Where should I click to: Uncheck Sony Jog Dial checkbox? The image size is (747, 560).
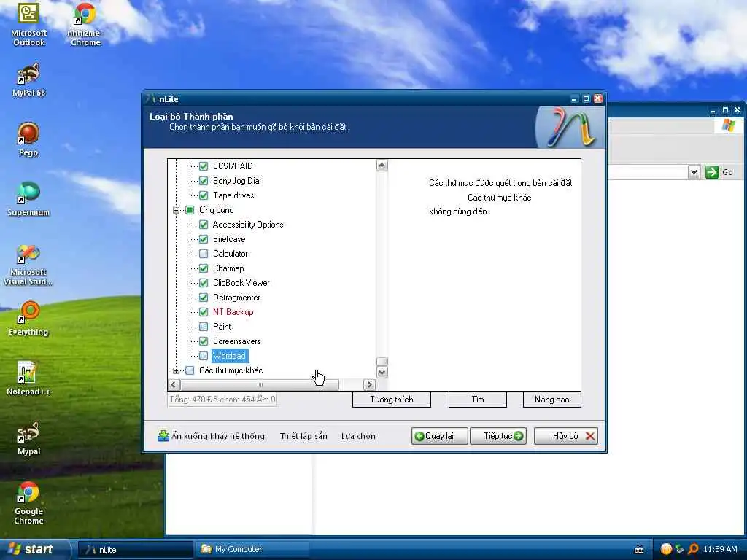coord(204,181)
